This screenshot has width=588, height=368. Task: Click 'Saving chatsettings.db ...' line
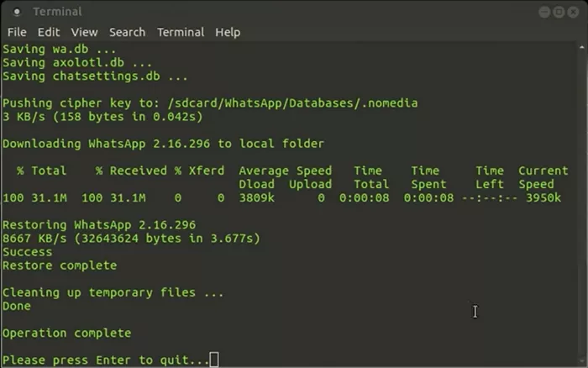95,76
